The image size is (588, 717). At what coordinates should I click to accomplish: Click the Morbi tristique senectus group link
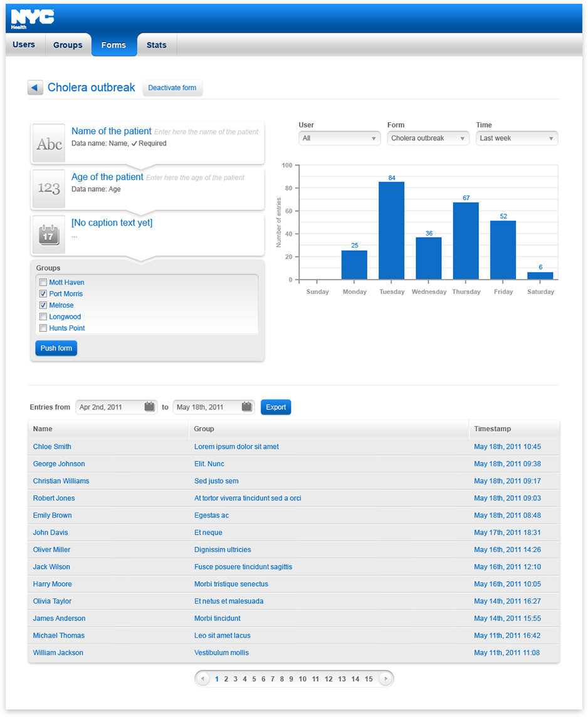(231, 584)
